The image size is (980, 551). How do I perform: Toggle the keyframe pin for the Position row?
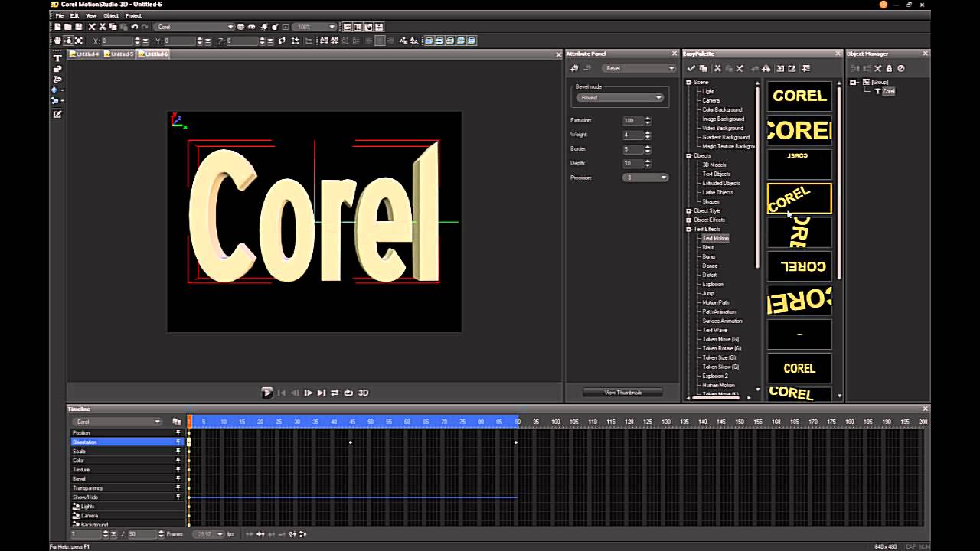click(x=178, y=433)
